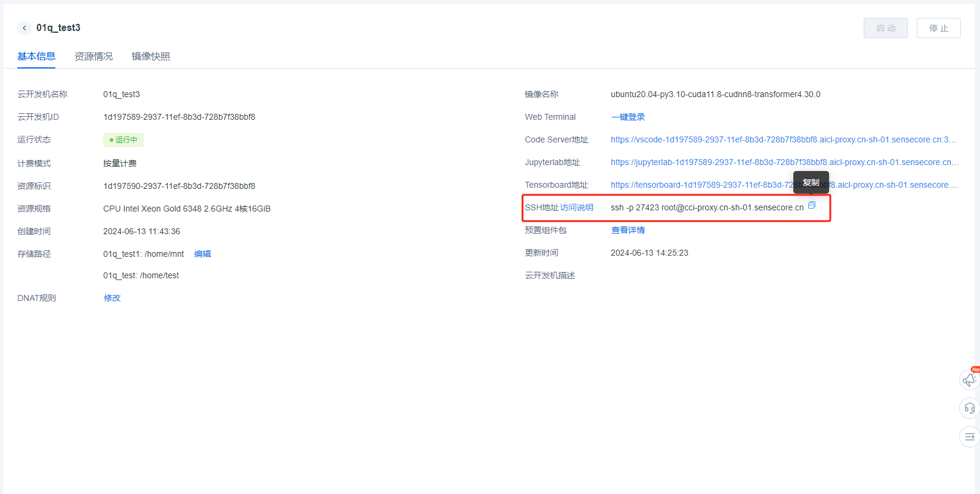The image size is (980, 494).
Task: Open the SSH 访问说明 link
Action: click(577, 207)
